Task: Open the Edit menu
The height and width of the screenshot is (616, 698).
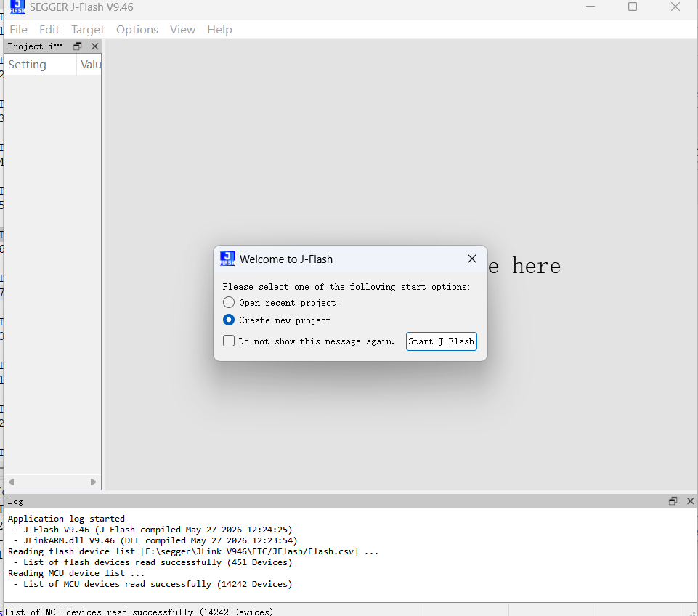Action: (x=49, y=29)
